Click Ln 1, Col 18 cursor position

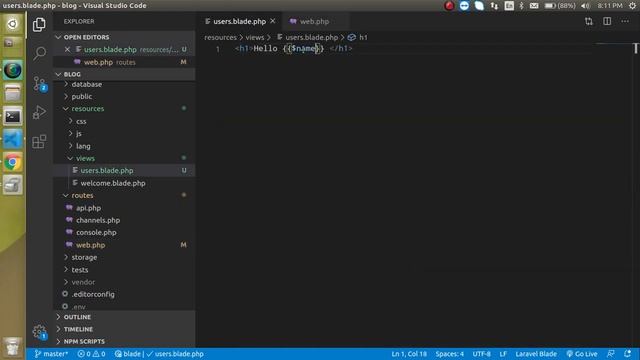tap(409, 354)
